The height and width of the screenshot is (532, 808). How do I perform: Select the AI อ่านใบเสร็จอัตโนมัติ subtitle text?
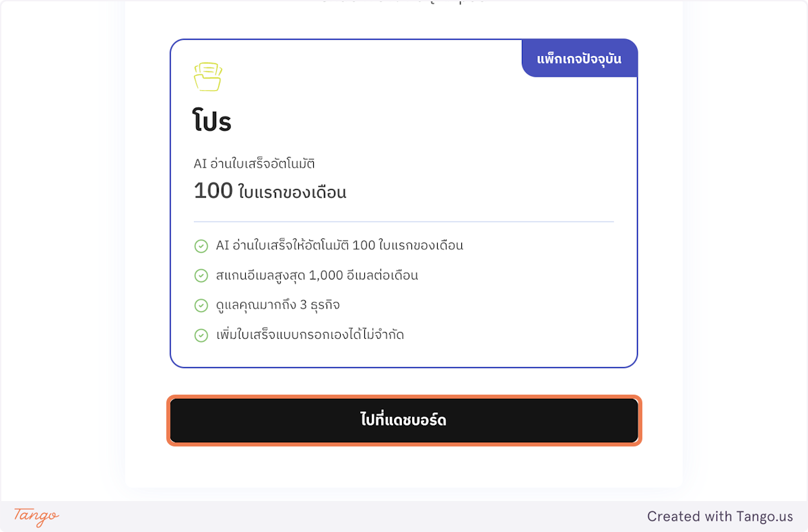coord(256,163)
